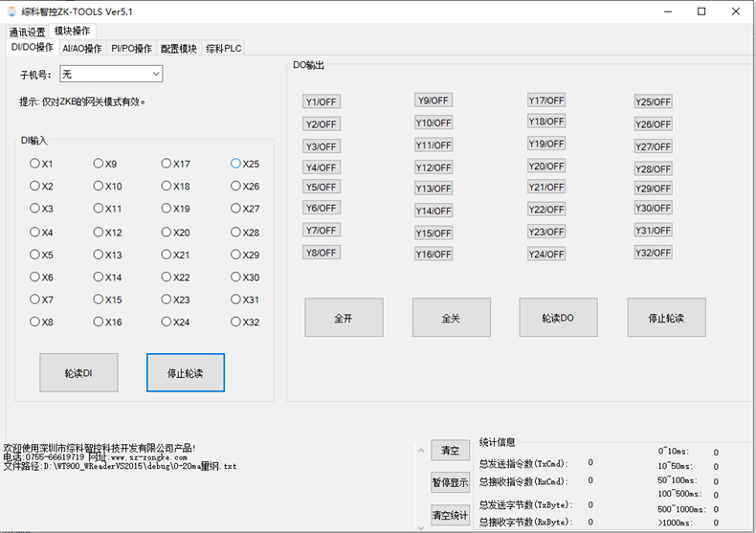Select the X1 input radio button
The image size is (756, 533).
(41, 164)
